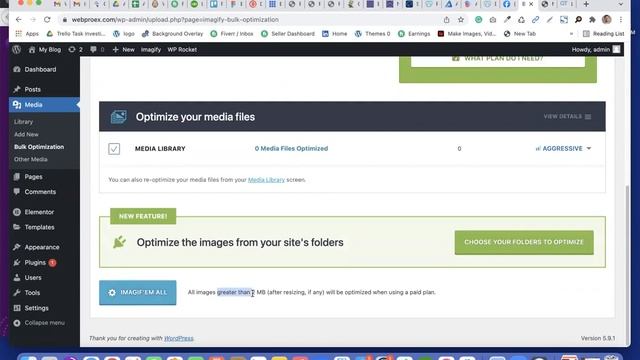Open the Apps bookmarks shortcut
The image size is (640, 360).
pyautogui.click(x=27, y=34)
